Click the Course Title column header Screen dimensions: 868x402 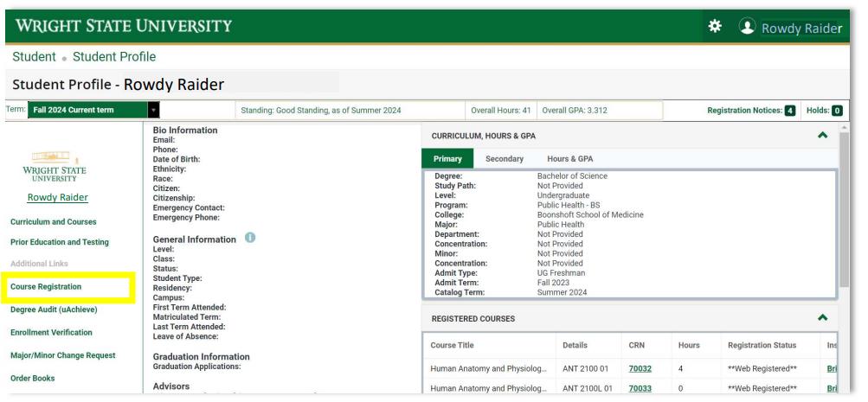pos(453,345)
